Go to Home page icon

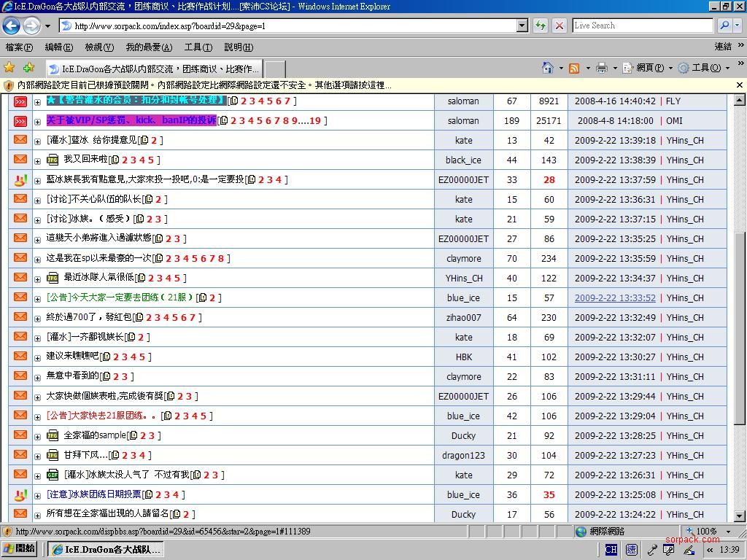point(547,68)
